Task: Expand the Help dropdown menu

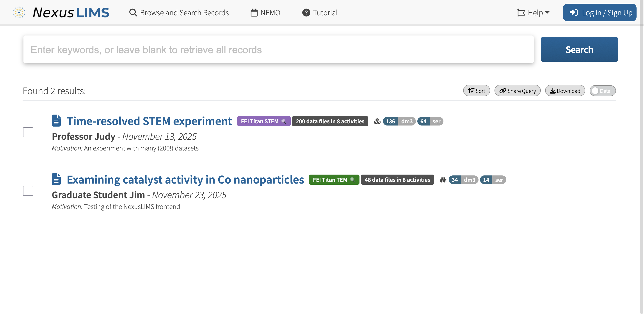Action: [533, 13]
